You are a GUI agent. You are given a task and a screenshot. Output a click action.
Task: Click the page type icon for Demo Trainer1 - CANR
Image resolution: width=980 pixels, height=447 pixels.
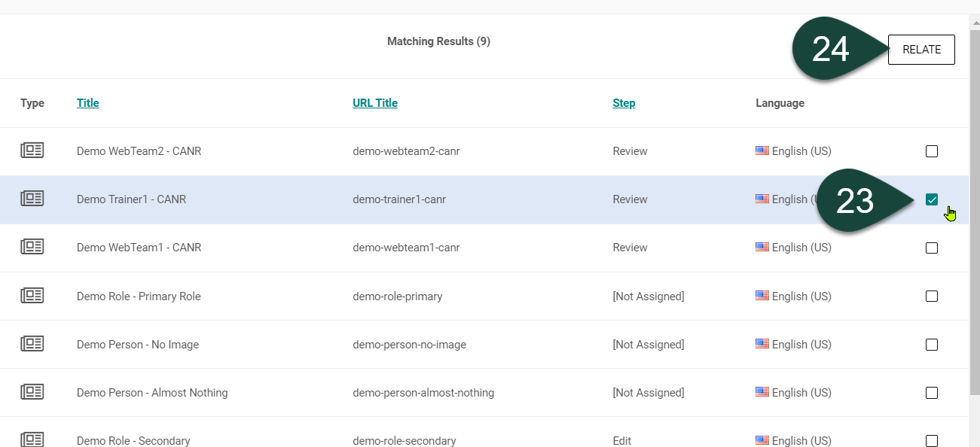(32, 199)
